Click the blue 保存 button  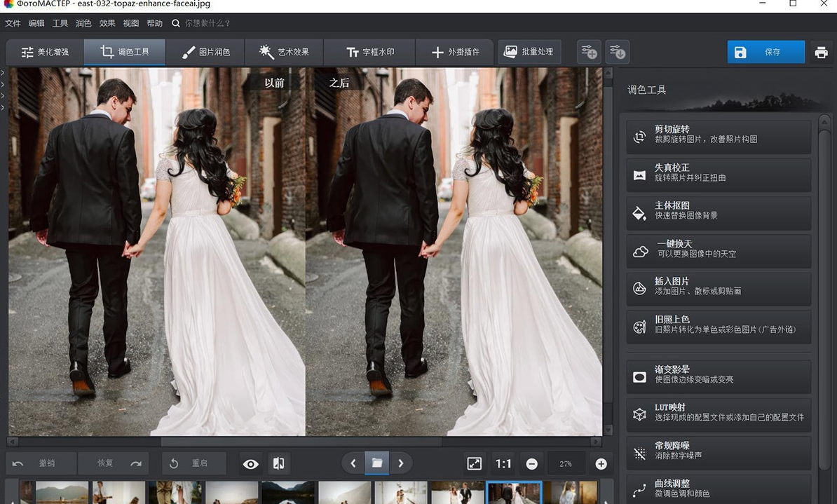click(766, 52)
